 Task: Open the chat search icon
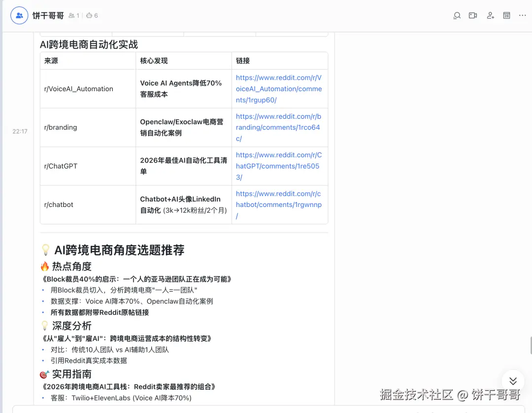point(457,16)
